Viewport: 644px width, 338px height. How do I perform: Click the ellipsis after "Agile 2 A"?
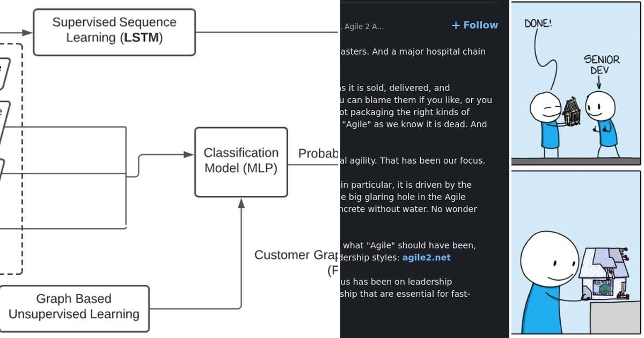[x=381, y=27]
